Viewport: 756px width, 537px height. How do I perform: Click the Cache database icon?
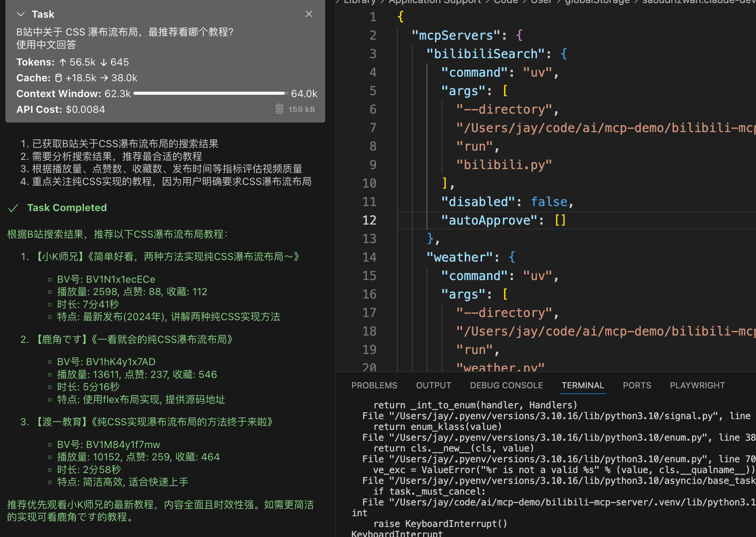point(59,78)
